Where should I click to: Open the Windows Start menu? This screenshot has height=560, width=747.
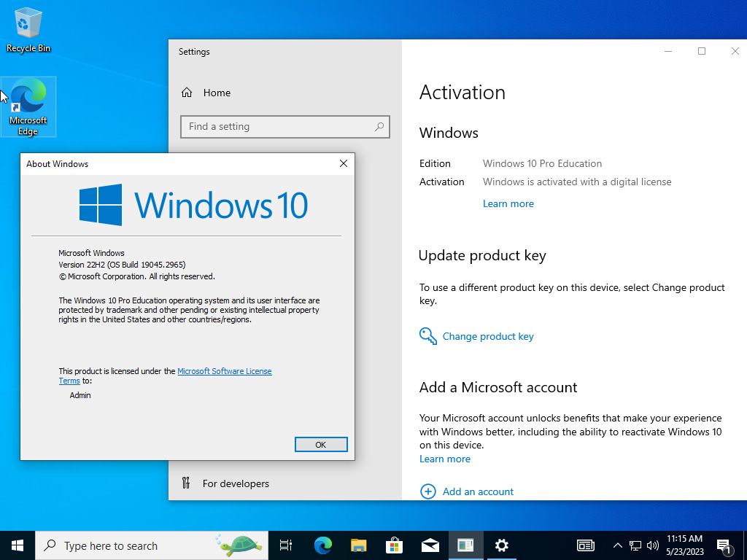point(18,545)
